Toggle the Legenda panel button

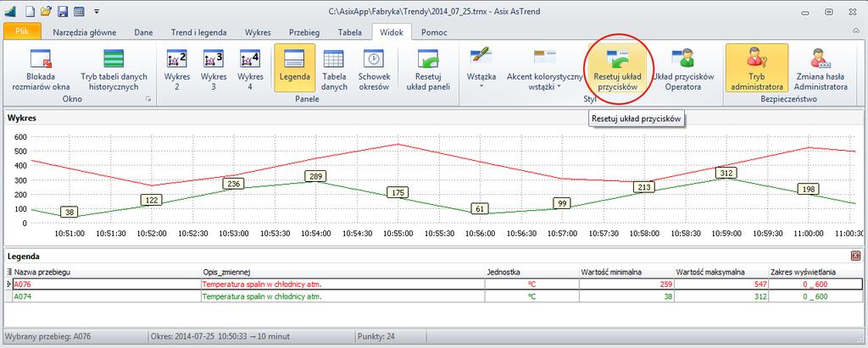[x=294, y=68]
